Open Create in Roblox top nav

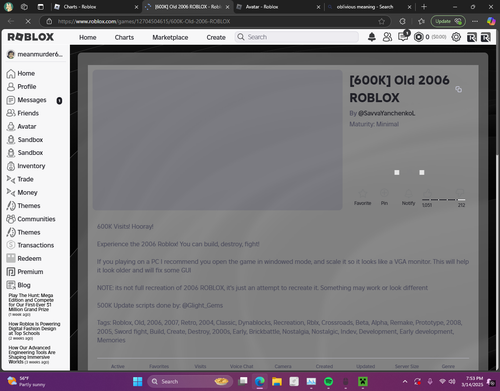[216, 37]
